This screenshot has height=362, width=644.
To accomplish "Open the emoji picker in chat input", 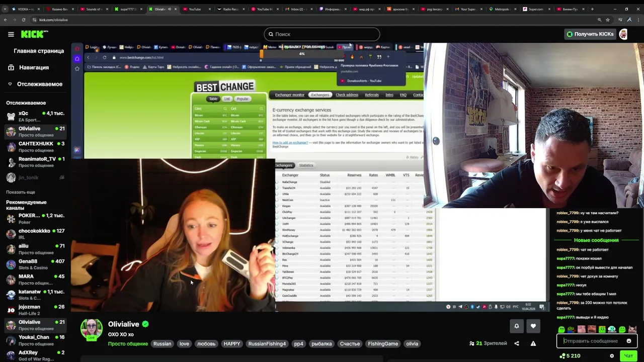I will pyautogui.click(x=629, y=341).
